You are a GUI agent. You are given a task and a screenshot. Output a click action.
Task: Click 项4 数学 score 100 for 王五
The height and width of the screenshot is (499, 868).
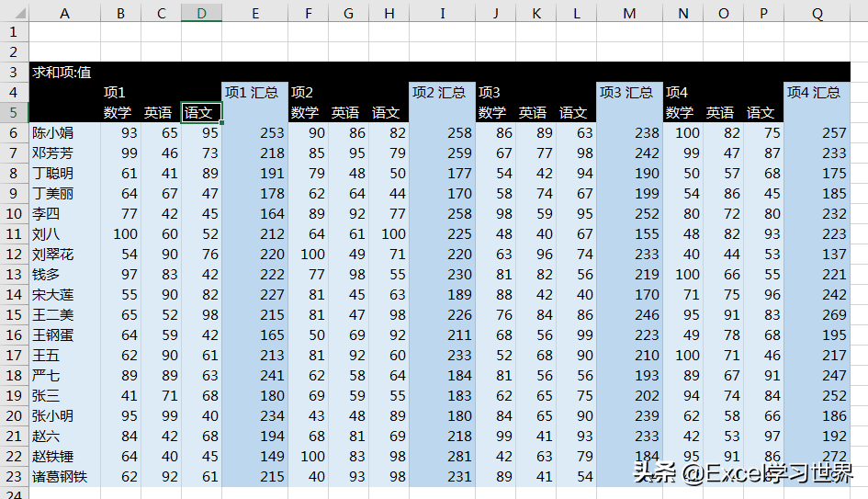(682, 355)
